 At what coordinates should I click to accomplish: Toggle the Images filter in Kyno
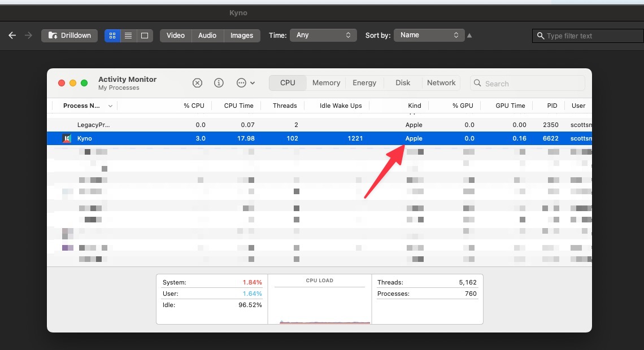pos(242,36)
